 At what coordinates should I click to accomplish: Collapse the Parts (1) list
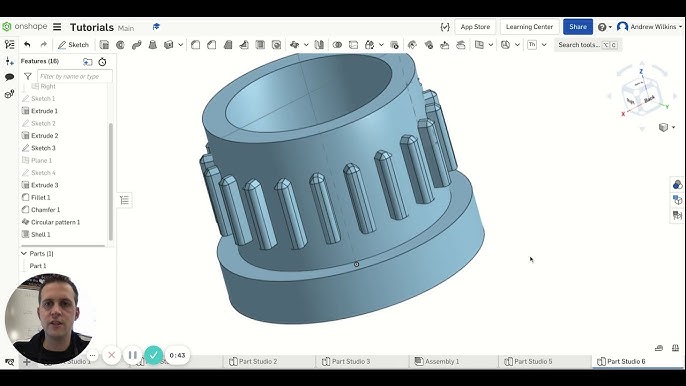click(24, 253)
